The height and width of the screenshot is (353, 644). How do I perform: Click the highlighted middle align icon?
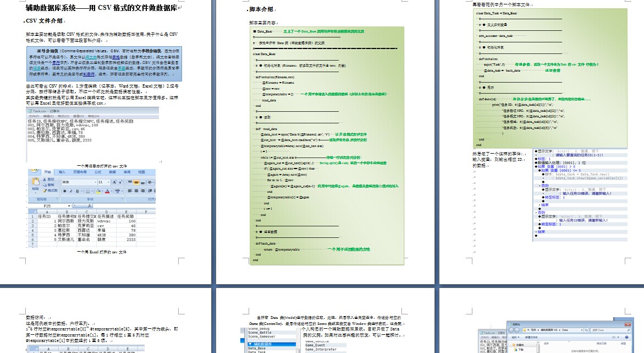(136, 182)
